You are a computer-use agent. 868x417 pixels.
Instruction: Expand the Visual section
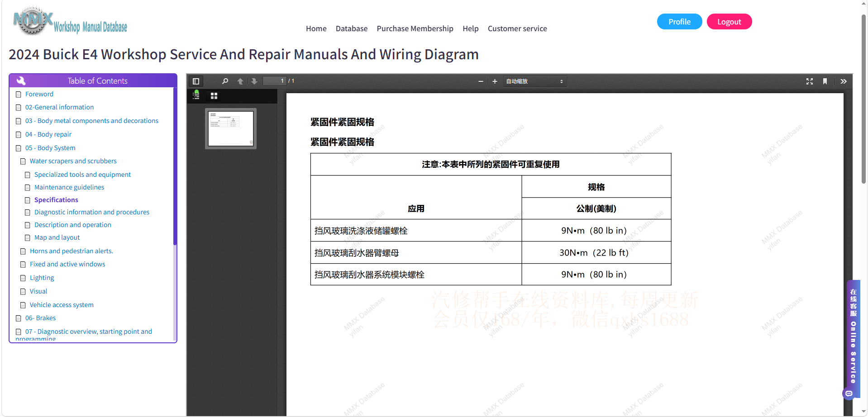(38, 291)
